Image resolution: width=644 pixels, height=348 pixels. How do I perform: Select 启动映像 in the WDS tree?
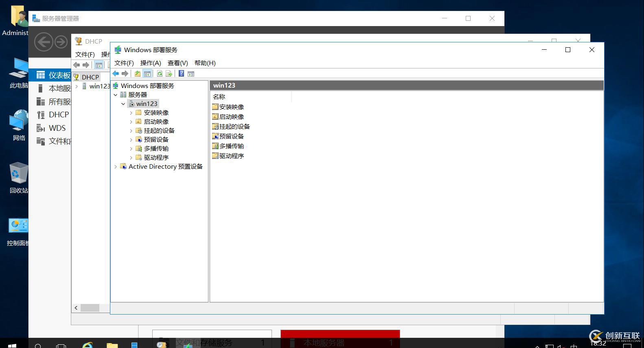pyautogui.click(x=156, y=122)
